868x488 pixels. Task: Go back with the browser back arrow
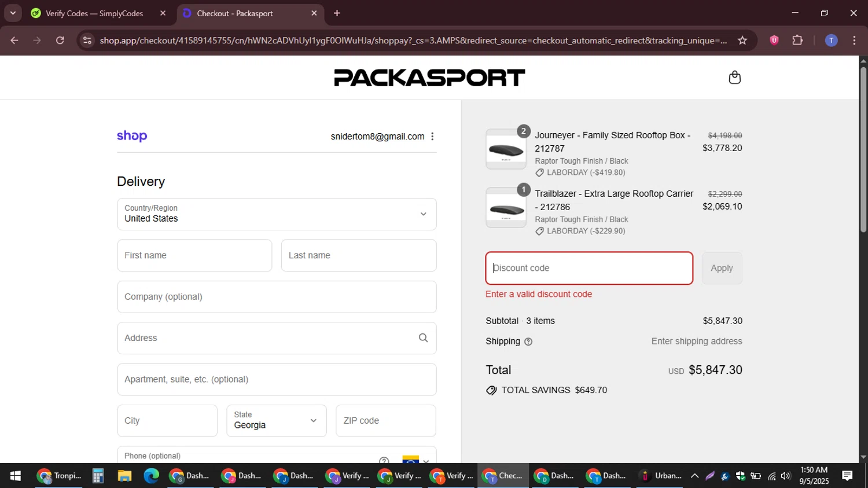coord(14,41)
